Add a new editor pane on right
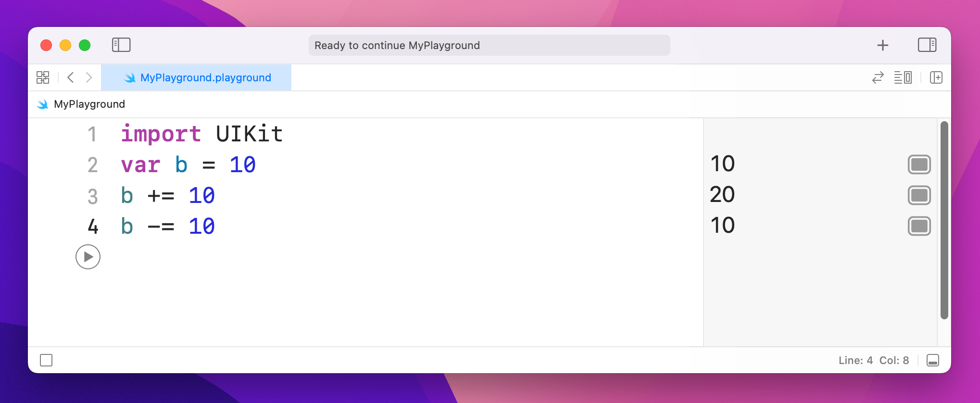This screenshot has height=403, width=980. click(x=936, y=77)
